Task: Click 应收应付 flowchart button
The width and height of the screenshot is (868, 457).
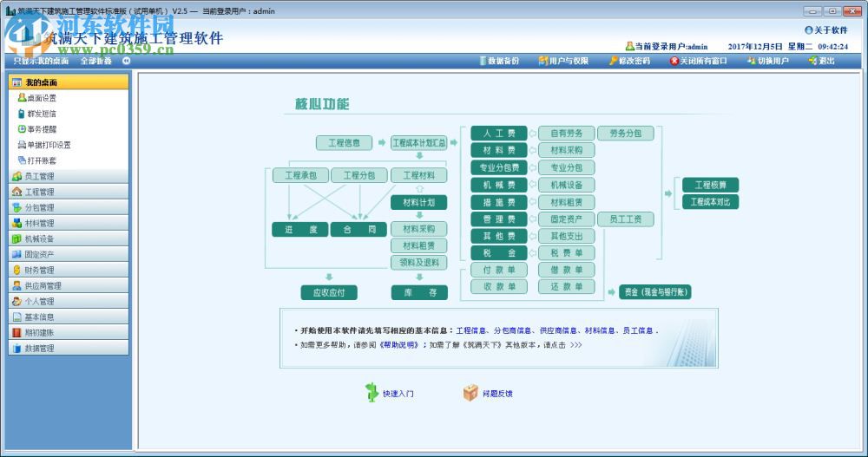Action: 329,293
